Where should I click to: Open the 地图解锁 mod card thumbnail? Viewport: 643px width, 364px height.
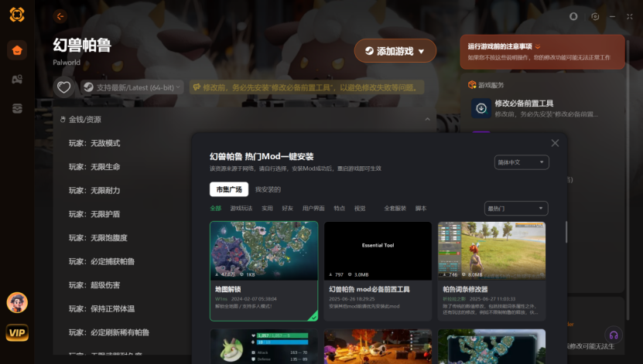coord(264,250)
